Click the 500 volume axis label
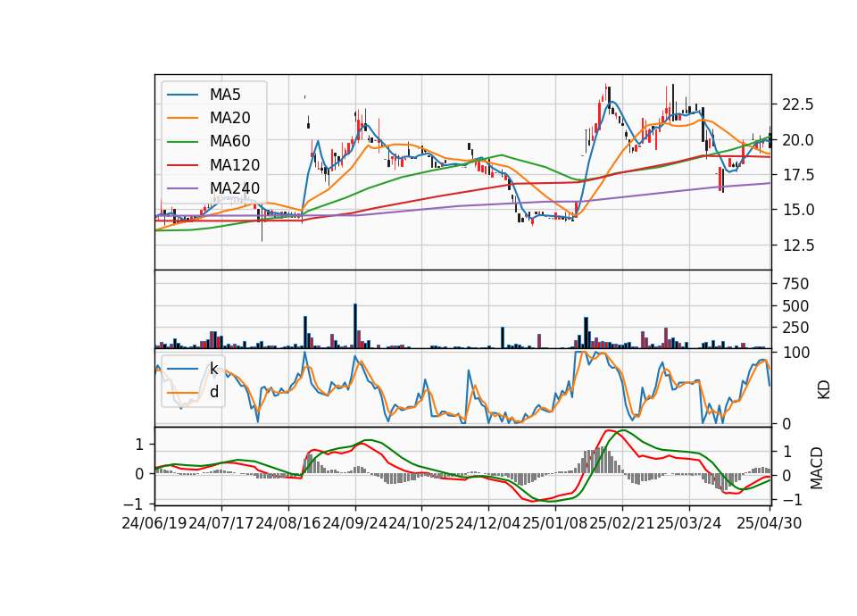857x616 pixels. click(x=795, y=306)
